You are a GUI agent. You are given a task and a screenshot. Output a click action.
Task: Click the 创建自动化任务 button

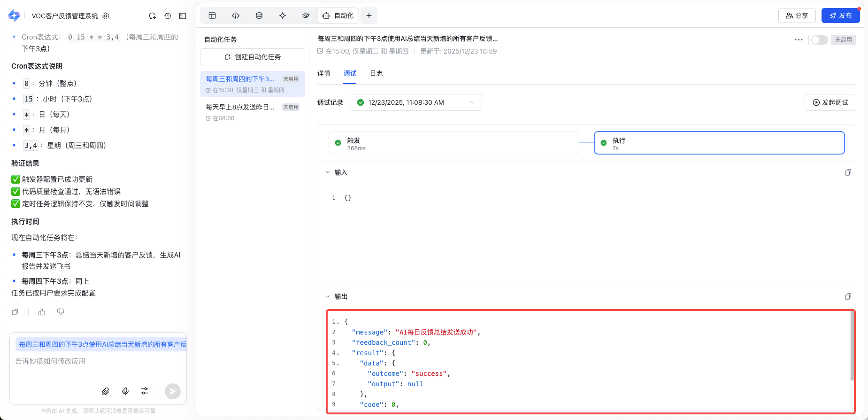click(x=253, y=57)
